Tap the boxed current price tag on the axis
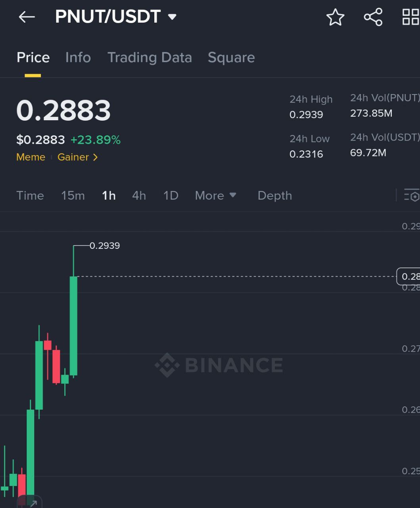The width and height of the screenshot is (420, 508). point(408,277)
